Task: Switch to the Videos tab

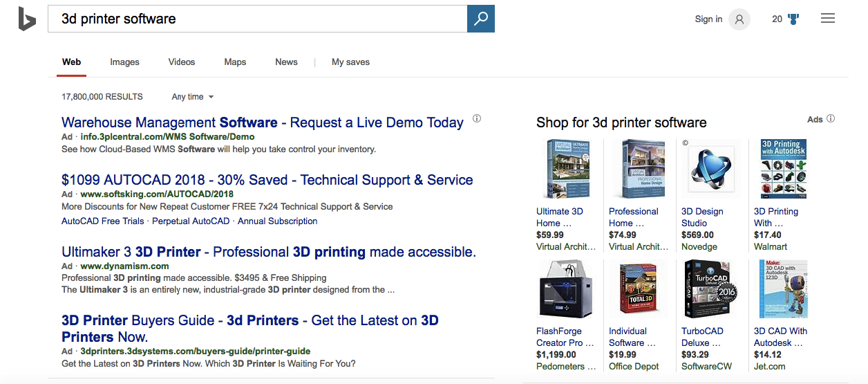Action: tap(182, 62)
